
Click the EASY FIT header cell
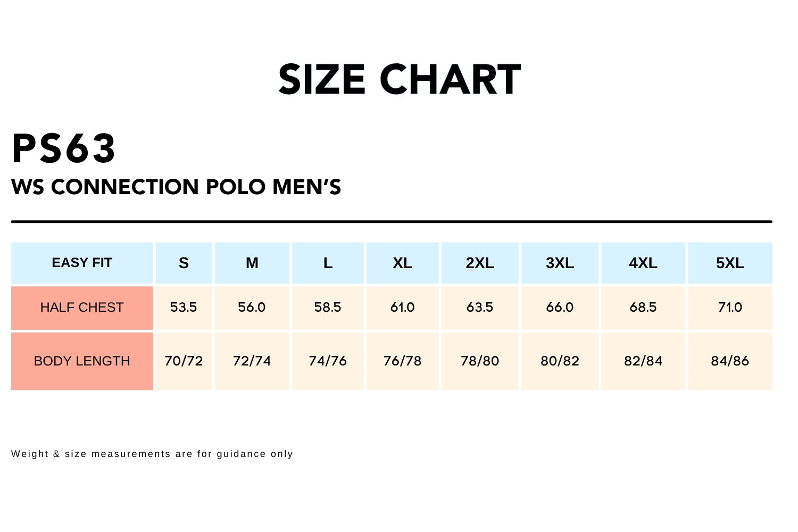82,263
